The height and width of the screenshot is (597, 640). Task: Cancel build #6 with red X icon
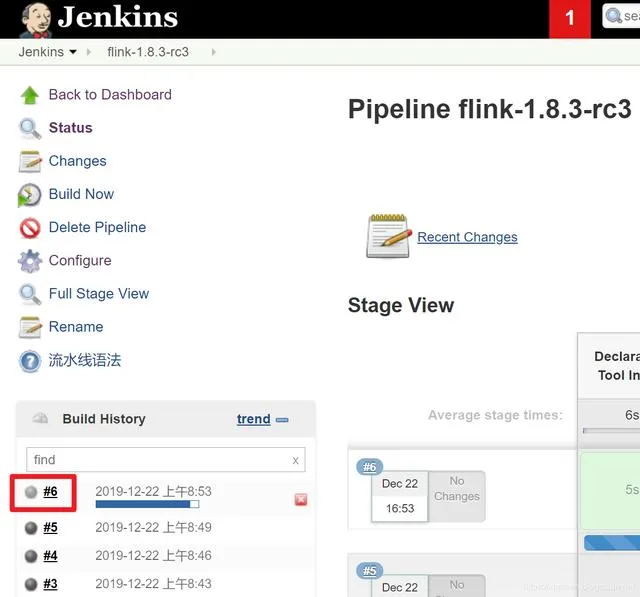tap(301, 500)
